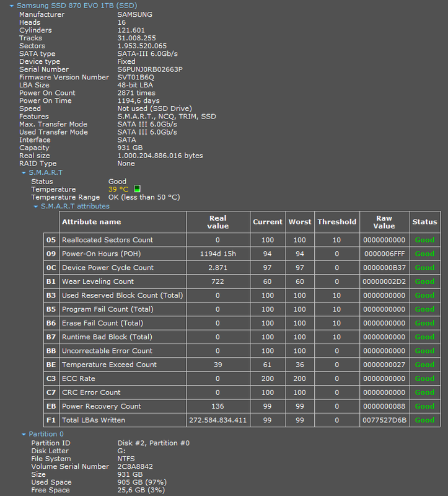Click the raw value 0077527D6B cell

[x=384, y=420]
